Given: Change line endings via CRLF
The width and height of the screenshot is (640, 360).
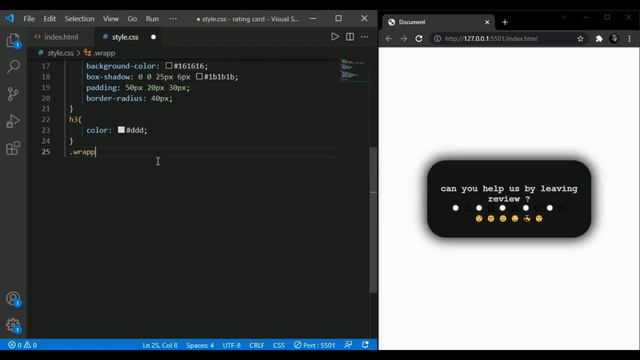Looking at the screenshot, I should click(x=257, y=345).
